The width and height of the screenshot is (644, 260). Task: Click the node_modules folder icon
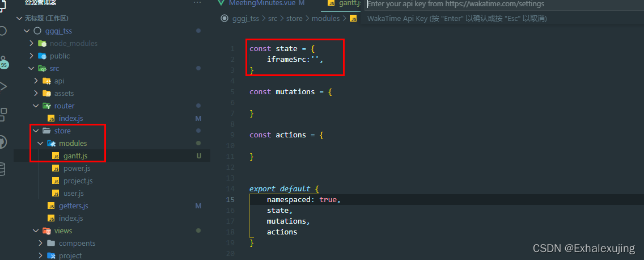pyautogui.click(x=42, y=43)
